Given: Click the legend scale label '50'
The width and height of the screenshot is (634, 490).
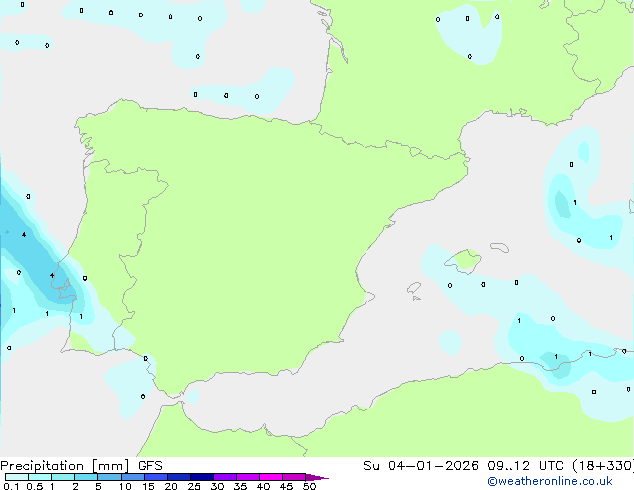Looking at the screenshot, I should [x=309, y=486].
